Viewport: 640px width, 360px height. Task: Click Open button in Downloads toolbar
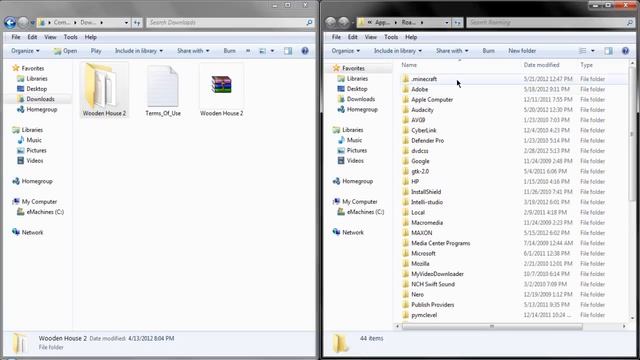(x=65, y=51)
